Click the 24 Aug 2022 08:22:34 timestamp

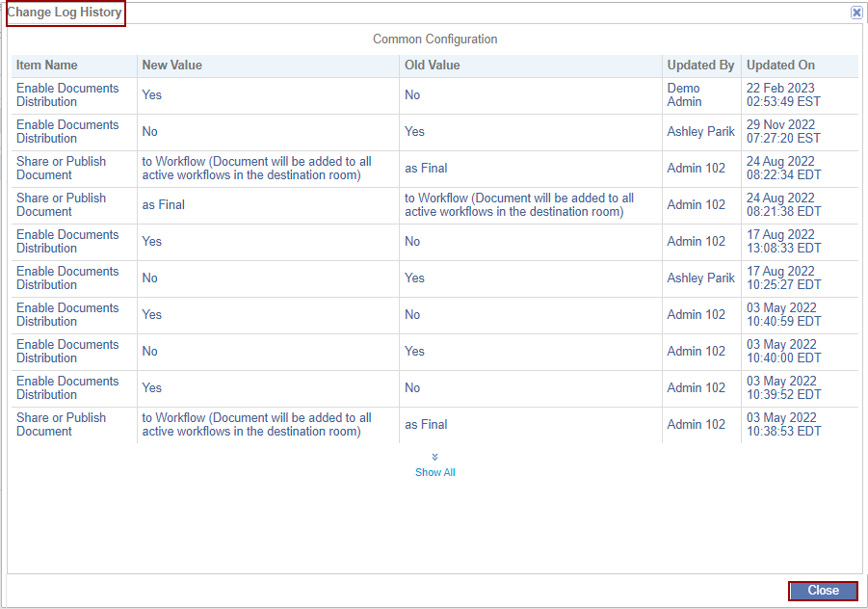pos(783,168)
